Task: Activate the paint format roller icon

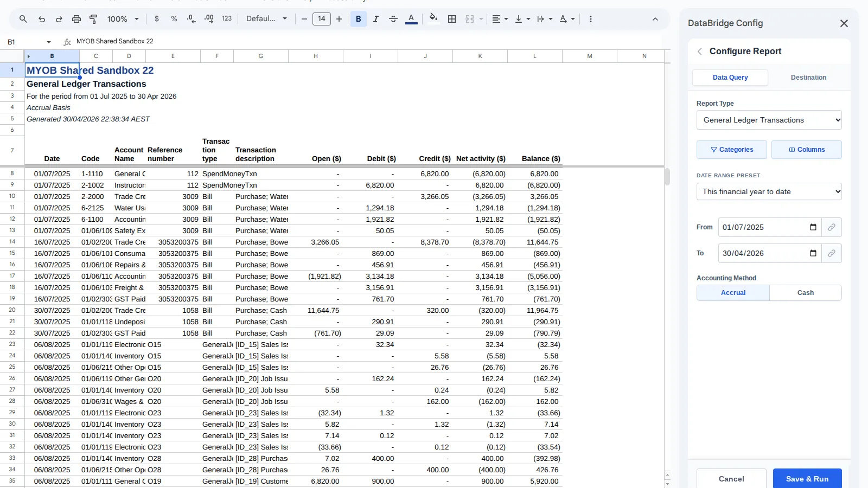Action: 93,19
